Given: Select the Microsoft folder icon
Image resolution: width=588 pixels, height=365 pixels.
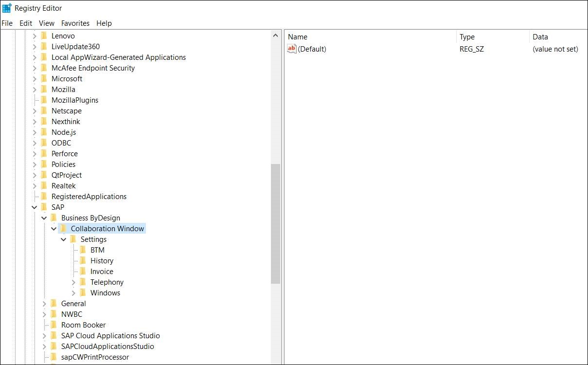Looking at the screenshot, I should pyautogui.click(x=44, y=78).
